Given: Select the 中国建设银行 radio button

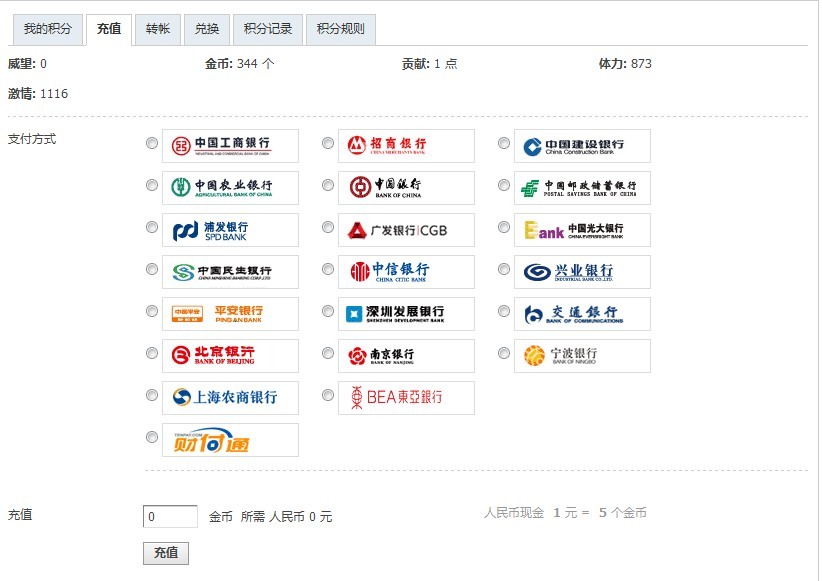Looking at the screenshot, I should click(504, 143).
